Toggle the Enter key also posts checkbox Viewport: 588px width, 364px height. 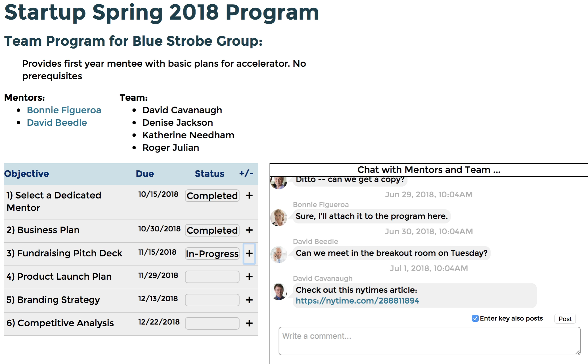pos(475,318)
